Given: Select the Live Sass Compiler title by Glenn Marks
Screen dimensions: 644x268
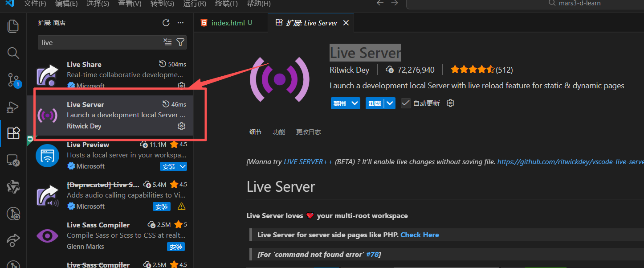Looking at the screenshot, I should tap(98, 225).
